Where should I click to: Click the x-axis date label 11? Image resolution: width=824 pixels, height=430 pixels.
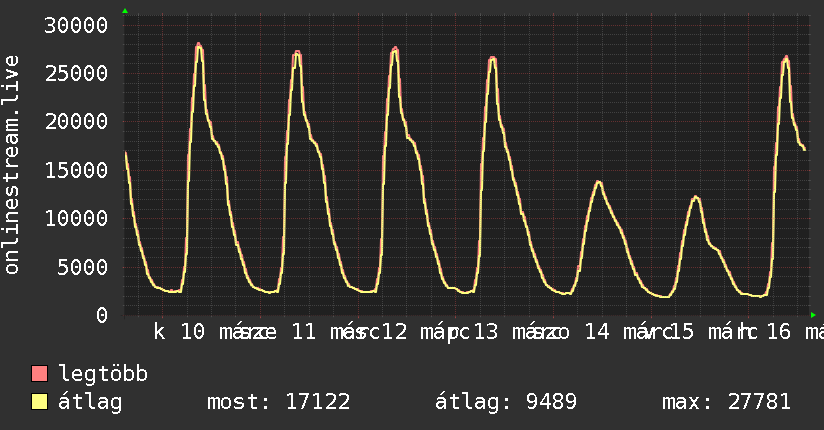click(304, 332)
